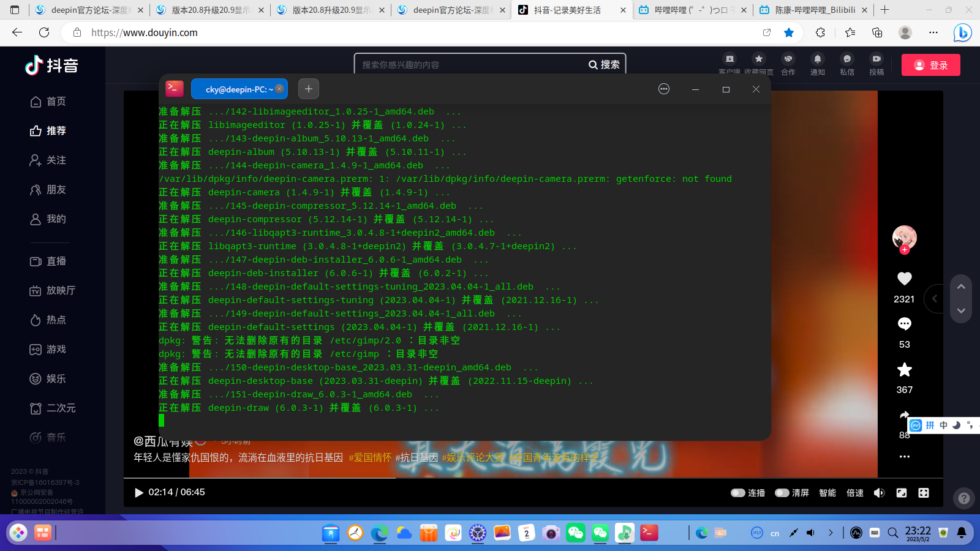The width and height of the screenshot is (980, 551).
Task: Click the red 登录 login button
Action: pyautogui.click(x=930, y=64)
